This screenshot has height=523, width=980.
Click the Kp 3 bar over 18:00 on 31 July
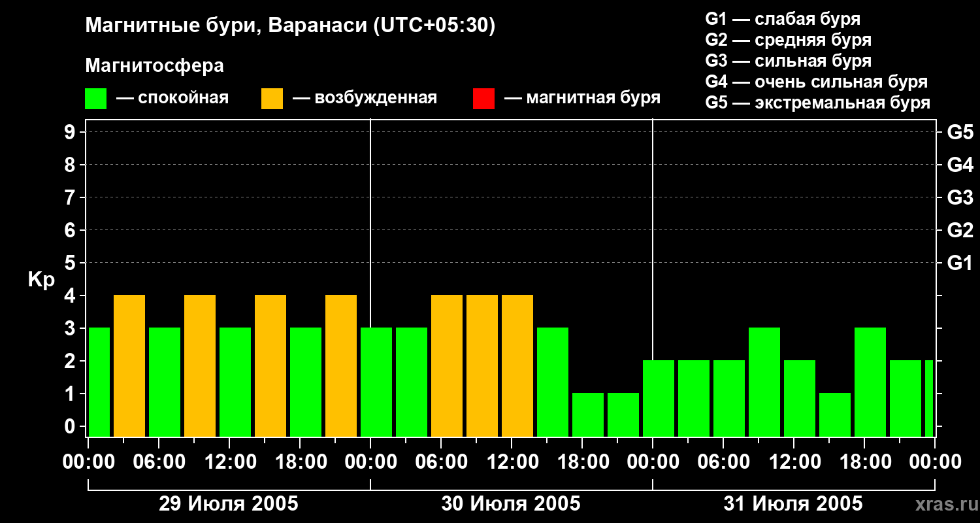870,382
